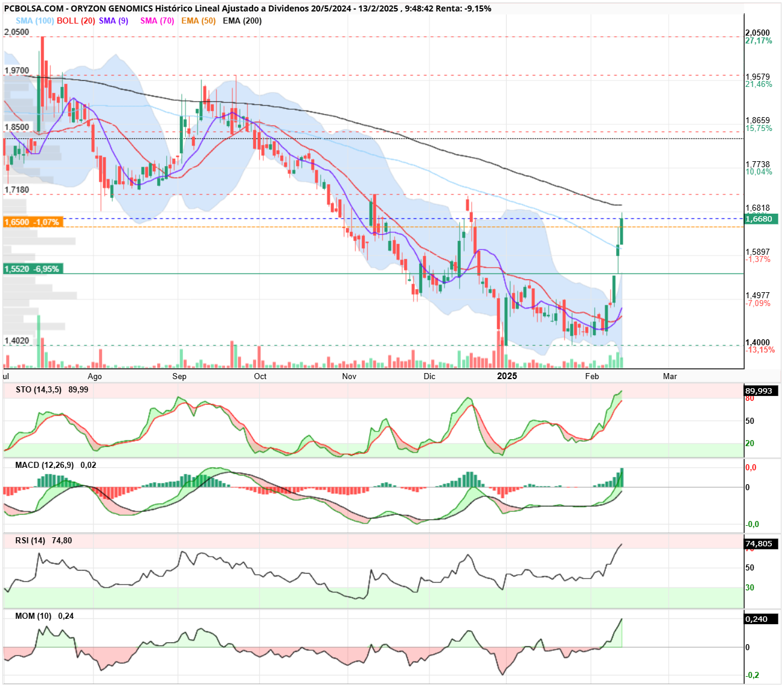Viewport: 784px width, 687px height.
Task: Click the Feb month label on time axis
Action: click(592, 376)
